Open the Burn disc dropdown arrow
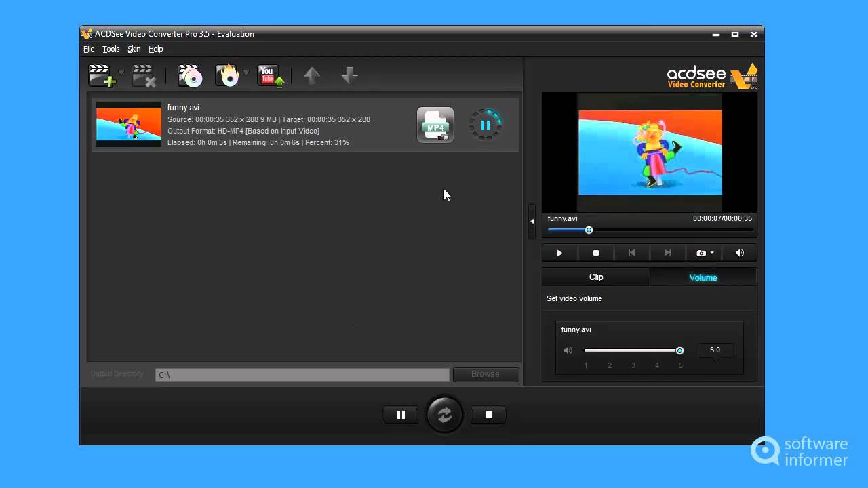 pyautogui.click(x=246, y=73)
